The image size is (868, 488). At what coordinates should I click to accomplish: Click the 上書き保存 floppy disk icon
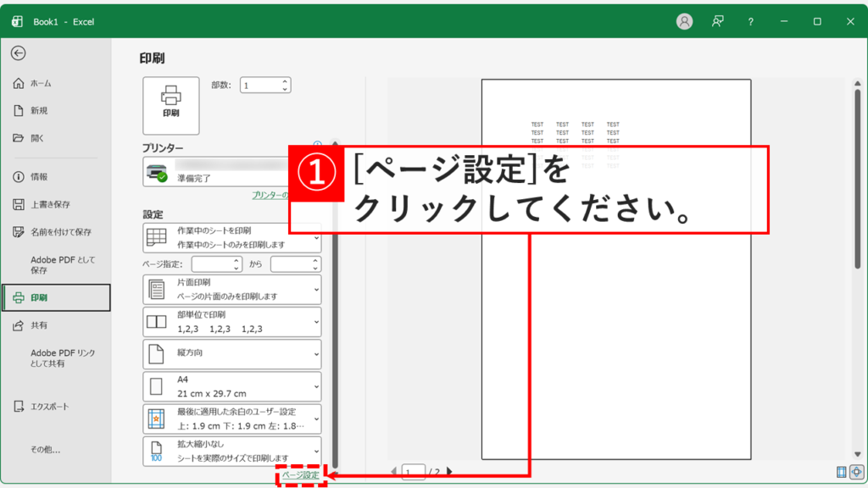19,205
